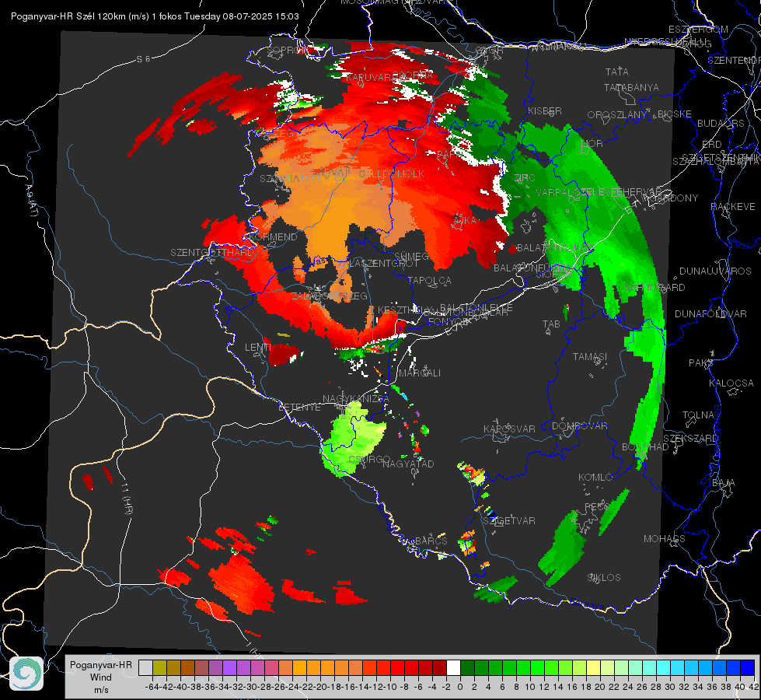
Task: Click the BICSKE city label
Action: [675, 114]
